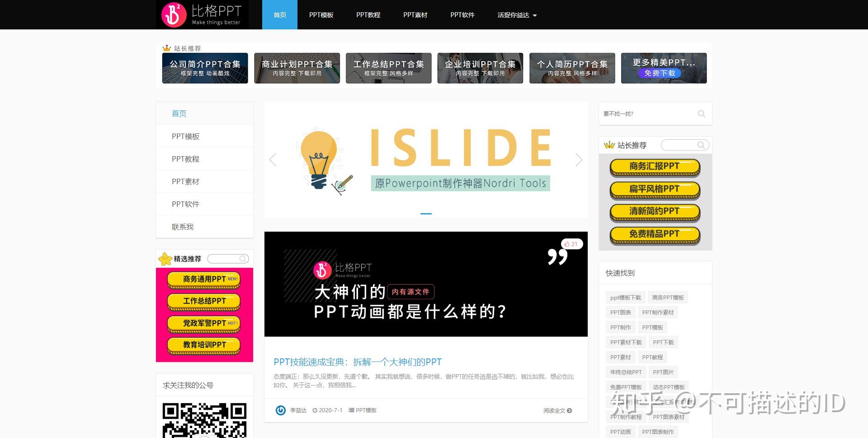Click the blue carousel slide indicator
This screenshot has width=868, height=438.
[x=426, y=214]
